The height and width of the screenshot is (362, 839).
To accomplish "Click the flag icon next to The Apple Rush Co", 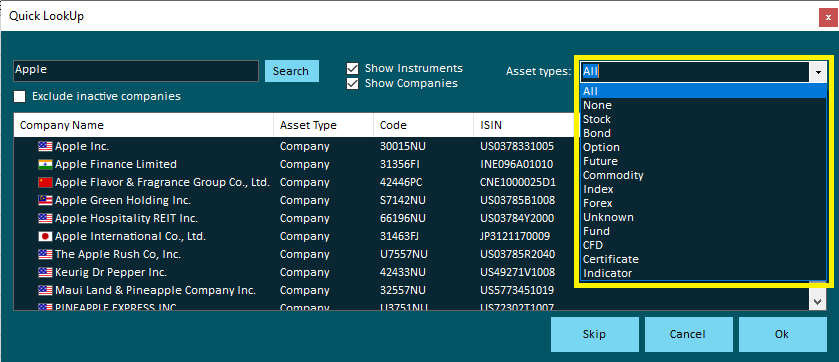I will click(45, 254).
